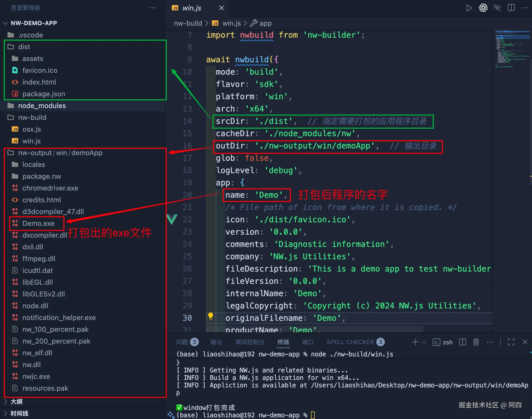Open the zsh terminal label

[x=447, y=342]
